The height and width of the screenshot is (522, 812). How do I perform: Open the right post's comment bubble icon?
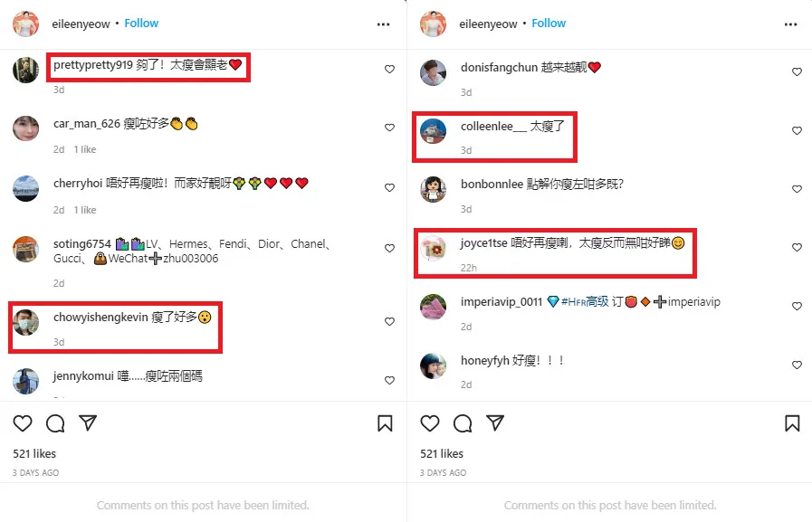point(463,423)
